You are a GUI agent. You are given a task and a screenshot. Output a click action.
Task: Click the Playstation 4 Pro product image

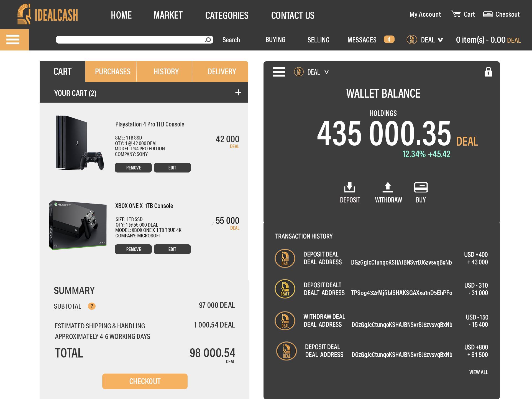pyautogui.click(x=80, y=143)
